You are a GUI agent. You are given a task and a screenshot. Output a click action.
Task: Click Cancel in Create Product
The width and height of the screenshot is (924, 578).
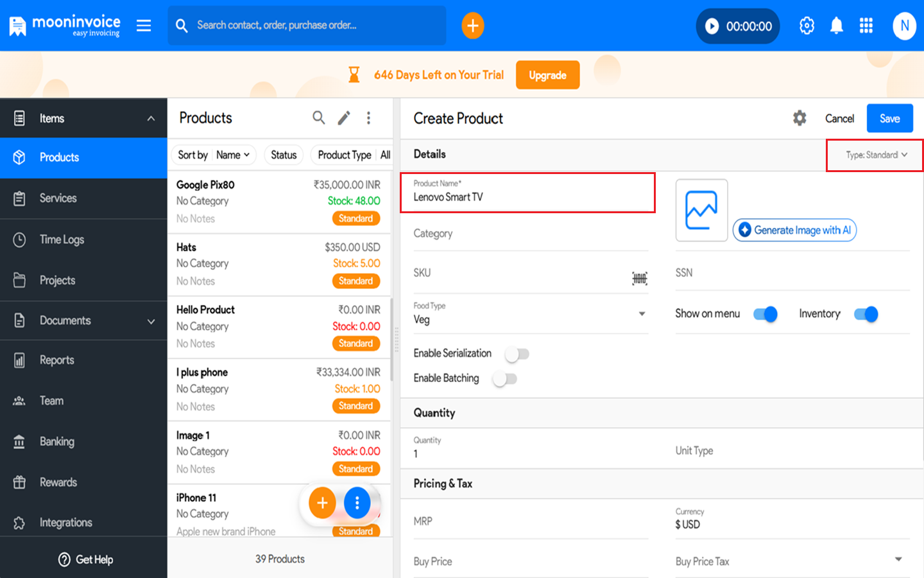click(x=839, y=118)
